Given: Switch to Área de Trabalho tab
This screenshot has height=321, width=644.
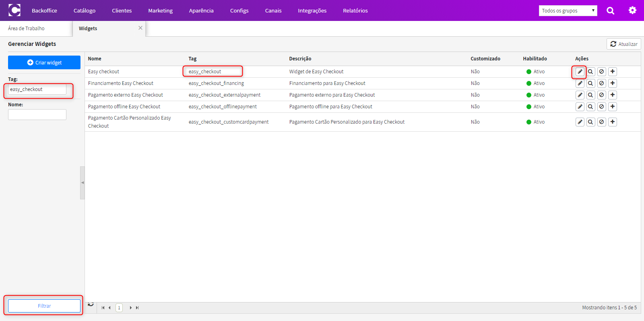Looking at the screenshot, I should [x=36, y=29].
